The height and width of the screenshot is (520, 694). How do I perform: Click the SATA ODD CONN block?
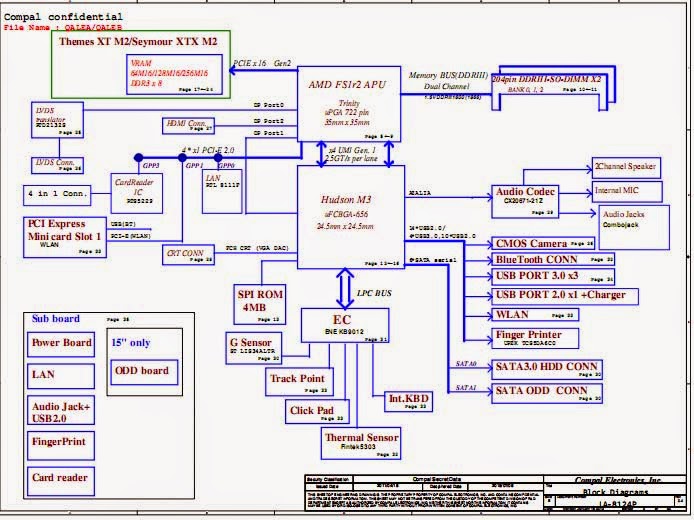547,393
